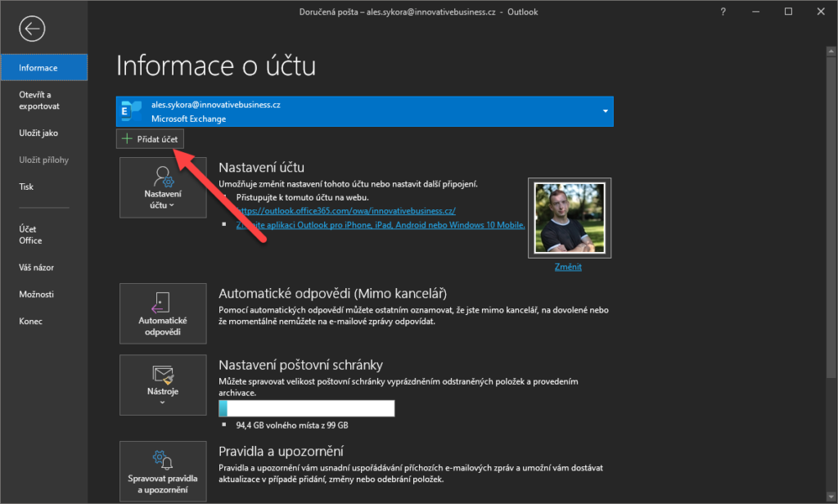
Task: Click the scrollbar down arrow
Action: (x=831, y=497)
